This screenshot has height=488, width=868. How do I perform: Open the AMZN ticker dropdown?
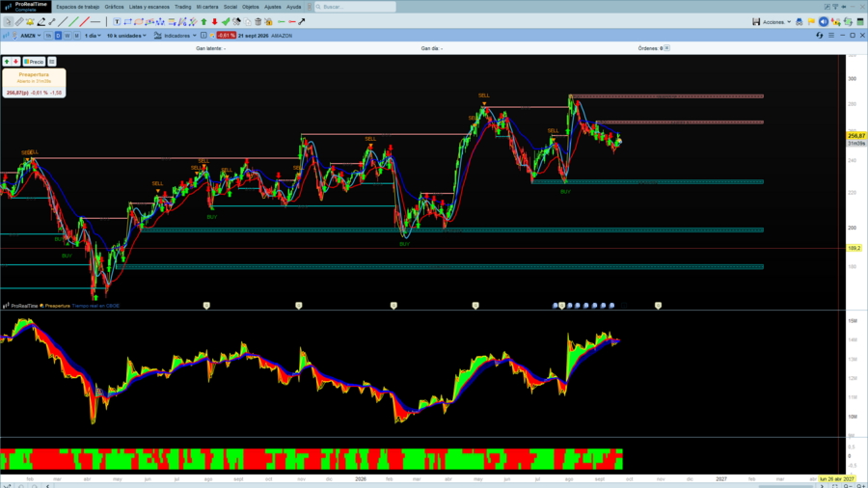[x=31, y=36]
